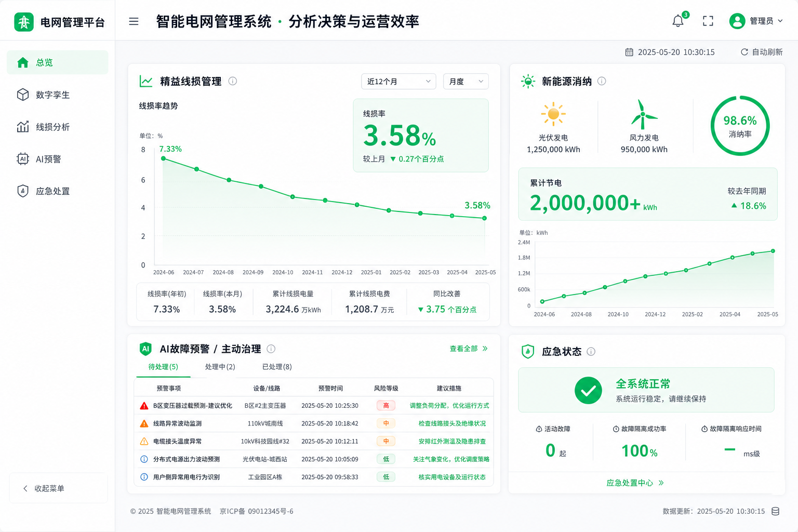This screenshot has width=798, height=532.
Task: Click the 光伏发电 solar icon
Action: click(553, 114)
